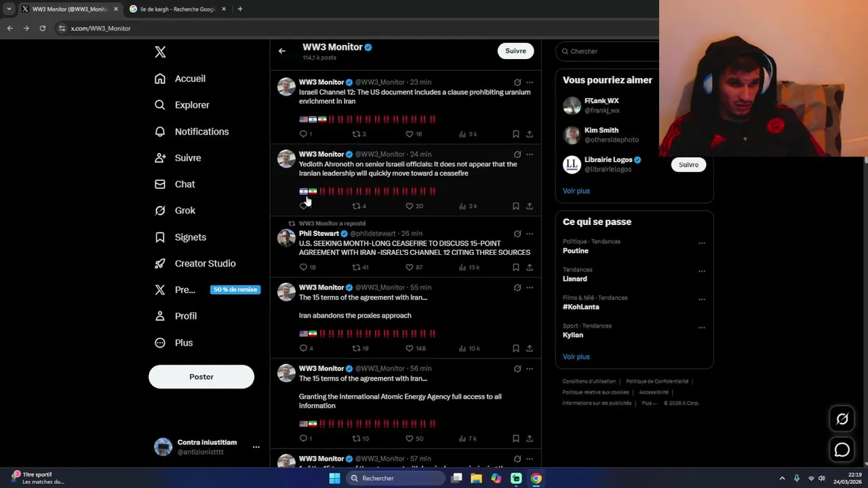The height and width of the screenshot is (488, 868).
Task: Ask Grok about uranium enrichment post
Action: click(517, 83)
